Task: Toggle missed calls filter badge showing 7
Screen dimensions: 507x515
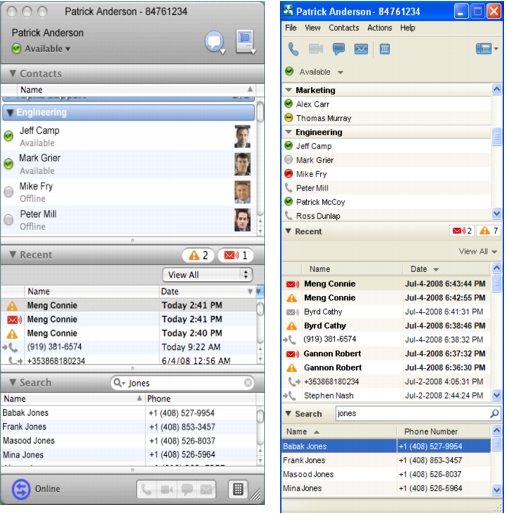Action: 489,231
